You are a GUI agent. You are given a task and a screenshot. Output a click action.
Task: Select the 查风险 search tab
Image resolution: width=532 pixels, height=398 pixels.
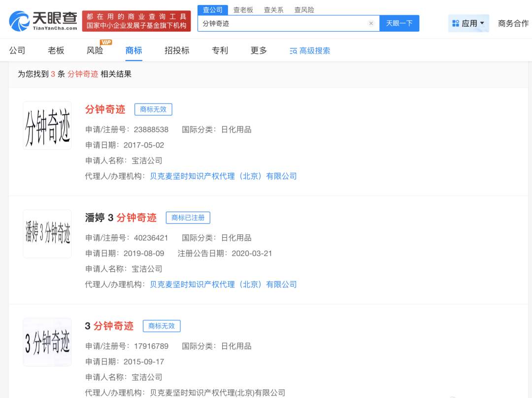tap(302, 9)
